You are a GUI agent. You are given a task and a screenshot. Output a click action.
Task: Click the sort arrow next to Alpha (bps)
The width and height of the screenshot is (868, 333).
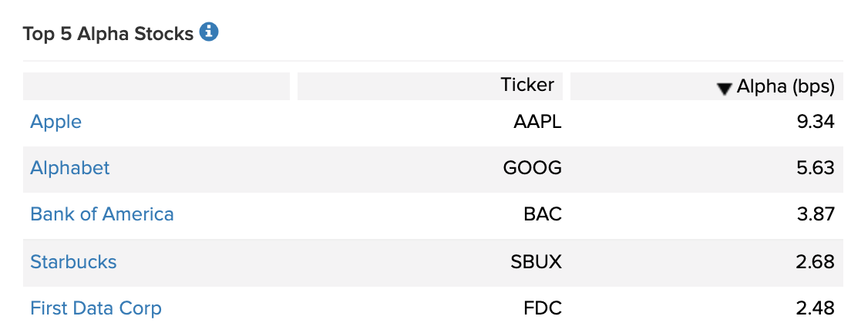tap(724, 89)
